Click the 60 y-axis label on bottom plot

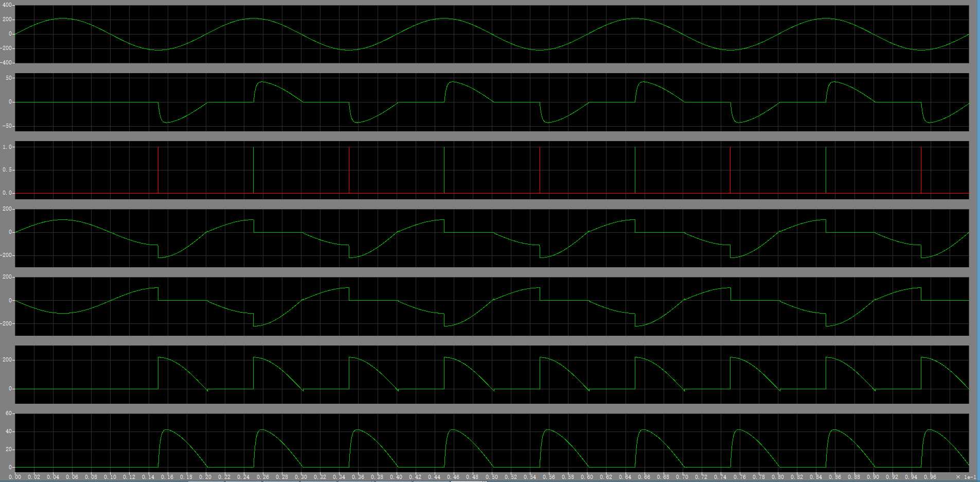[9, 413]
